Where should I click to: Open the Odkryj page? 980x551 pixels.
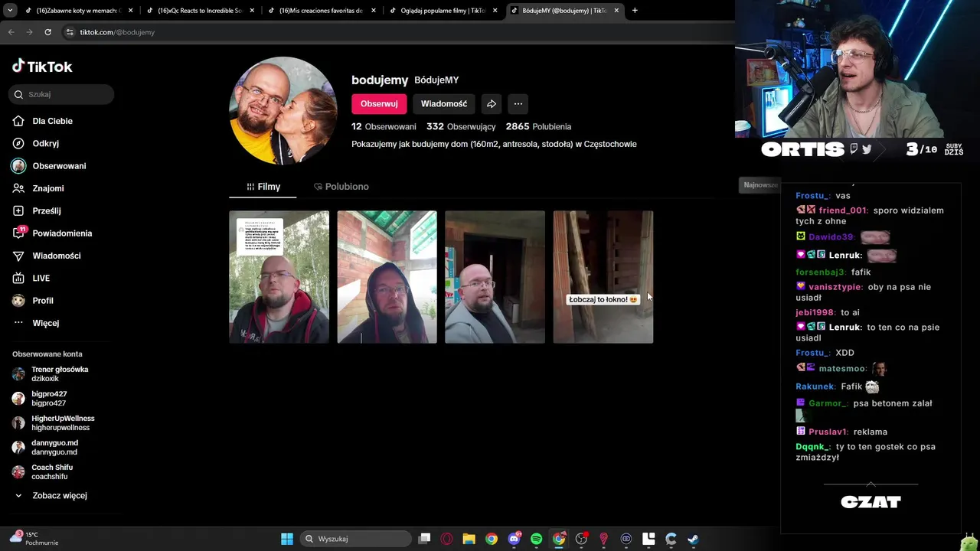point(45,143)
